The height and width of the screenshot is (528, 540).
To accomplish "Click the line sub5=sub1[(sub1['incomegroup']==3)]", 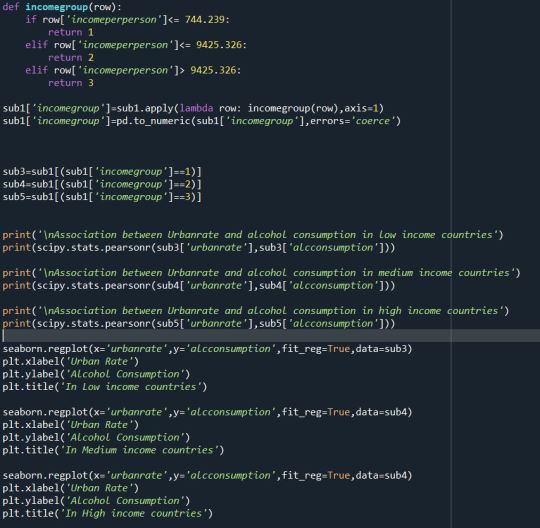I will (x=102, y=197).
